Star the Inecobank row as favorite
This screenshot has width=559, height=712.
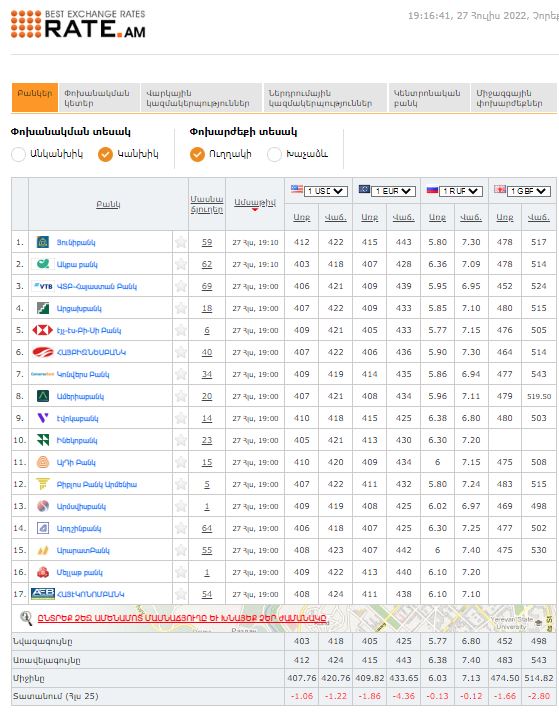click(x=181, y=440)
